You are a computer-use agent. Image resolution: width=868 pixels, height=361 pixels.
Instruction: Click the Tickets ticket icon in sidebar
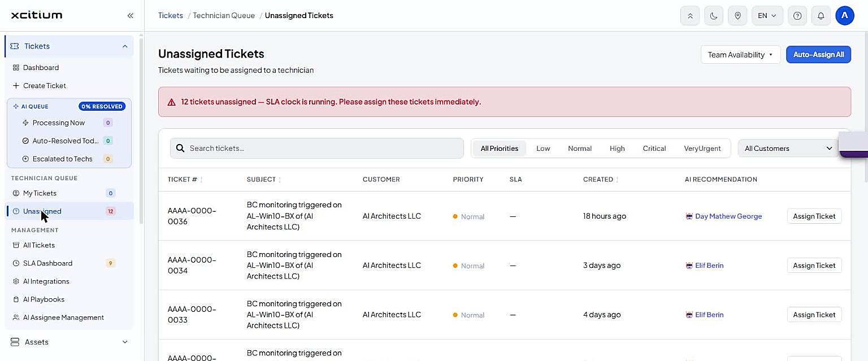click(x=15, y=46)
